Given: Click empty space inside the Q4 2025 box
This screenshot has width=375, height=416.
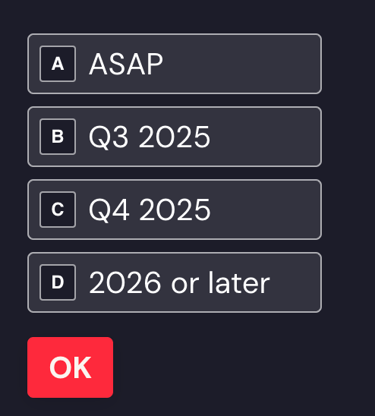Looking at the screenshot, I should pyautogui.click(x=267, y=210).
